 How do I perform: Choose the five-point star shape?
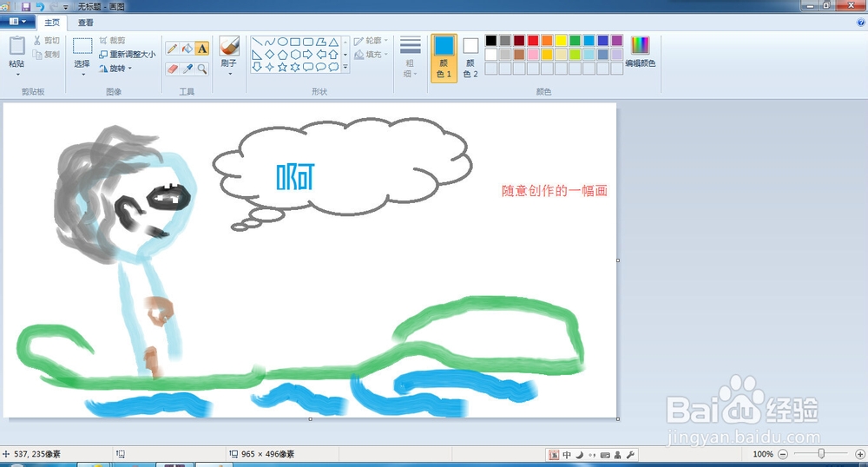coord(282,67)
